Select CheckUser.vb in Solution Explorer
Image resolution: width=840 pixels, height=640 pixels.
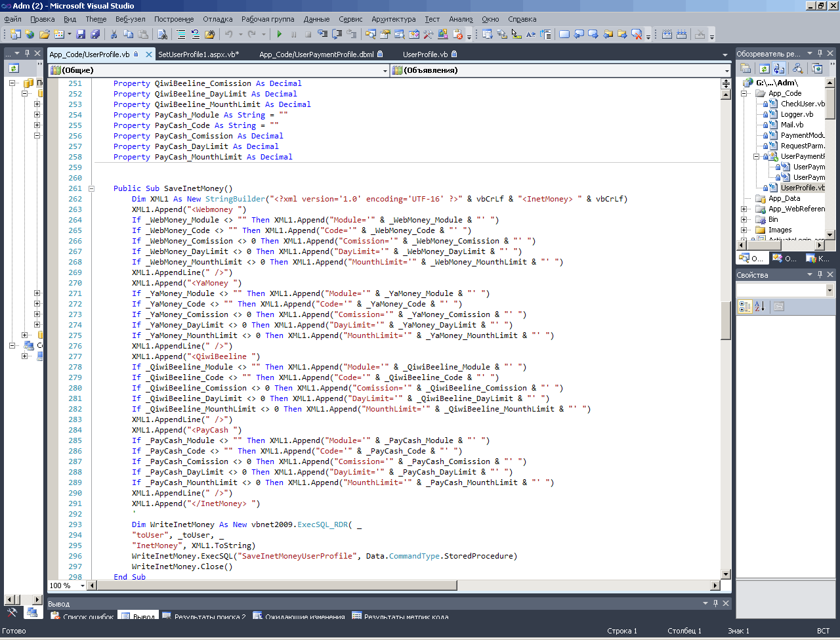803,104
